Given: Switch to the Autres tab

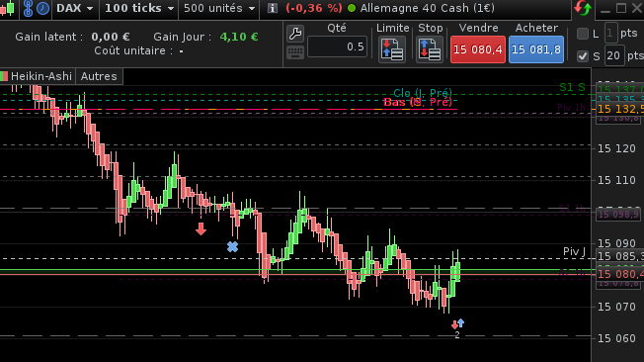Looking at the screenshot, I should point(99,76).
